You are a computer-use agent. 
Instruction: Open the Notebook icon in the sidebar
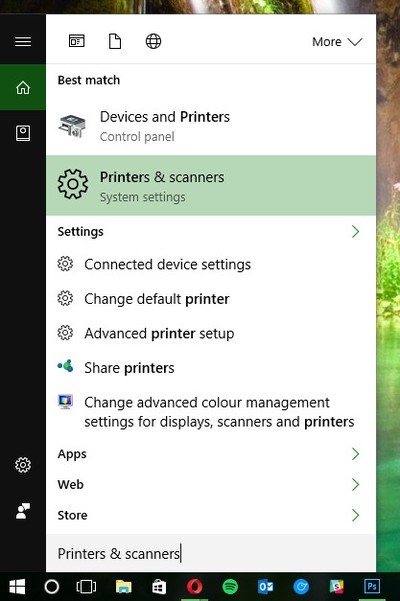(x=23, y=133)
